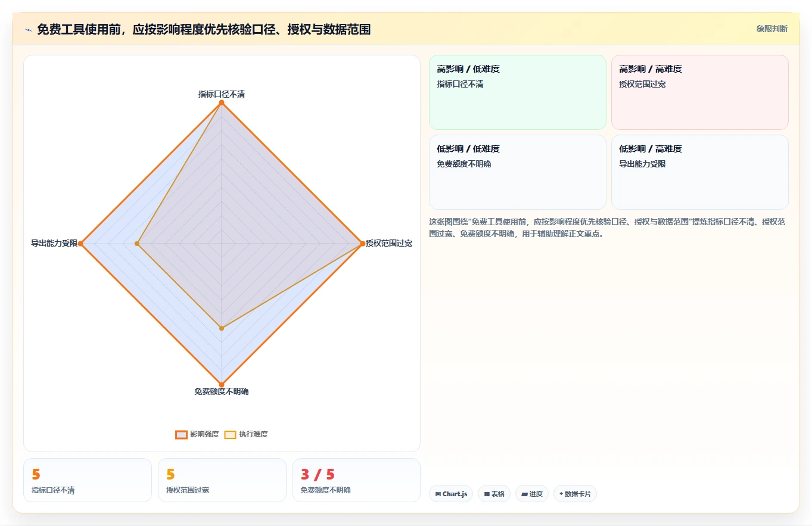Click the orange data point at the radar bottom

222,384
